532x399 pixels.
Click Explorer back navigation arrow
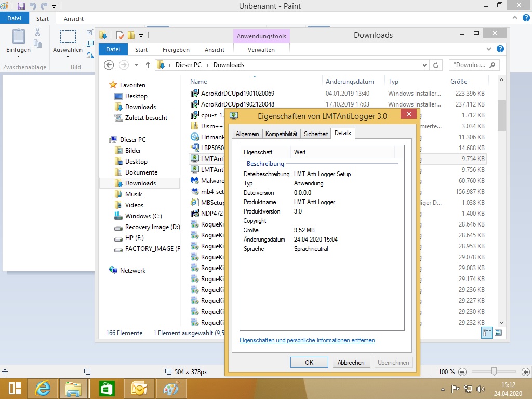coord(109,65)
